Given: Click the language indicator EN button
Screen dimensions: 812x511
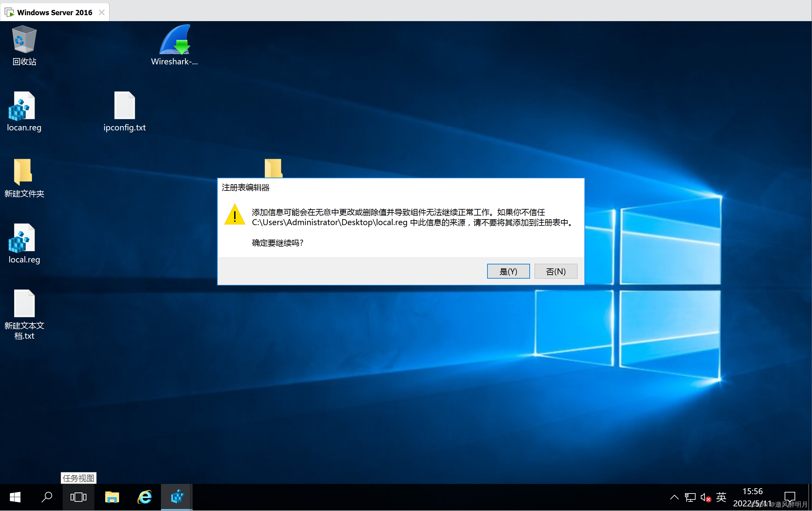Looking at the screenshot, I should (x=719, y=497).
